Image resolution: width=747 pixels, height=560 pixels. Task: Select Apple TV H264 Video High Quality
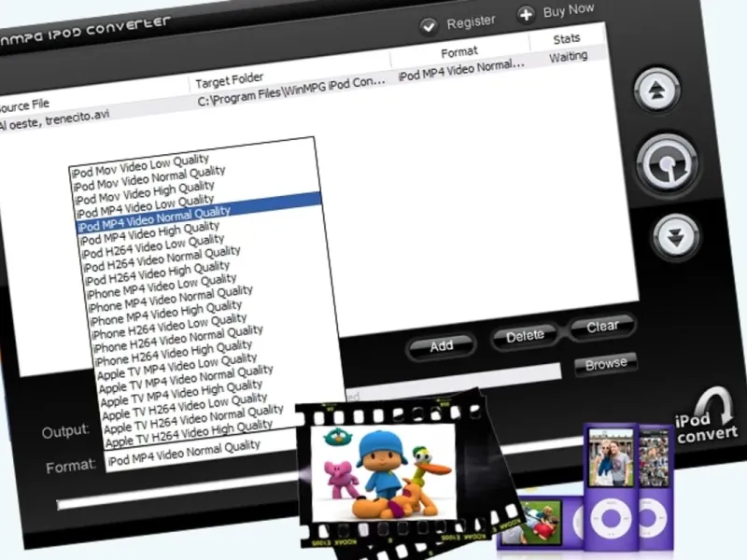pos(190,434)
